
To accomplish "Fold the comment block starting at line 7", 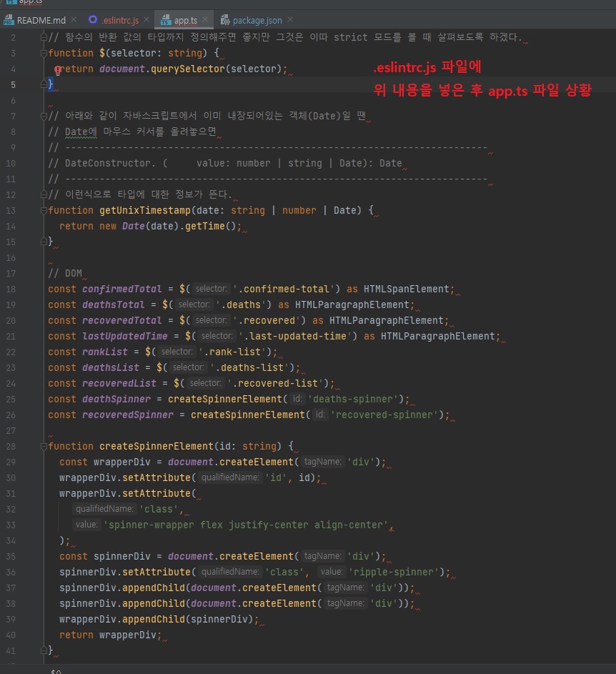I will point(44,116).
